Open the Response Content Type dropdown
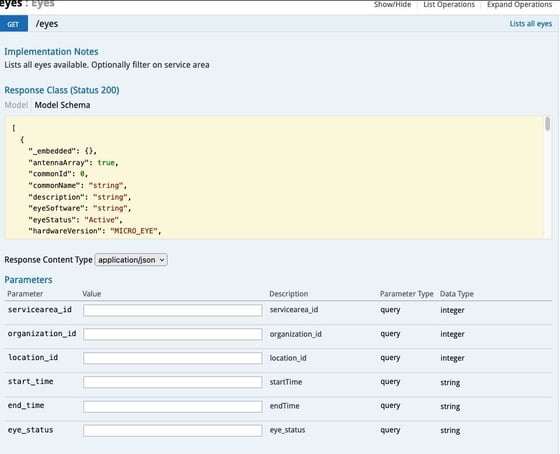560x454 pixels. [131, 260]
